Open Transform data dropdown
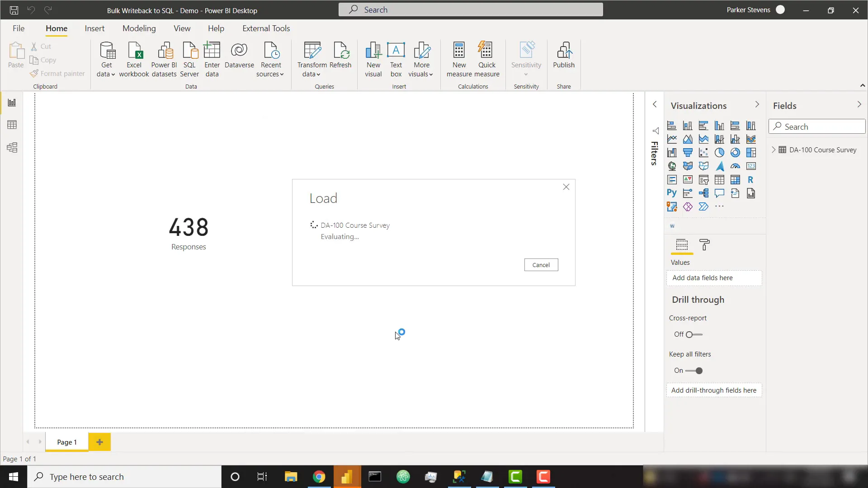Screen dimensions: 868x488 [311, 70]
